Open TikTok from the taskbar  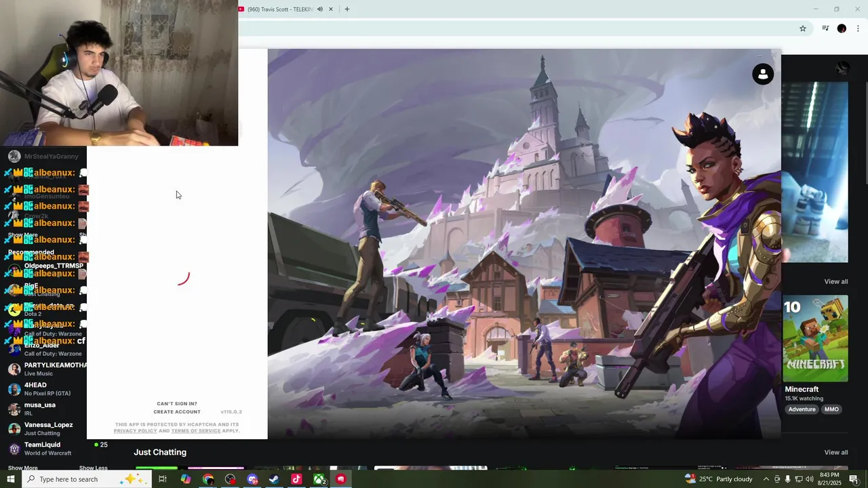[x=296, y=479]
